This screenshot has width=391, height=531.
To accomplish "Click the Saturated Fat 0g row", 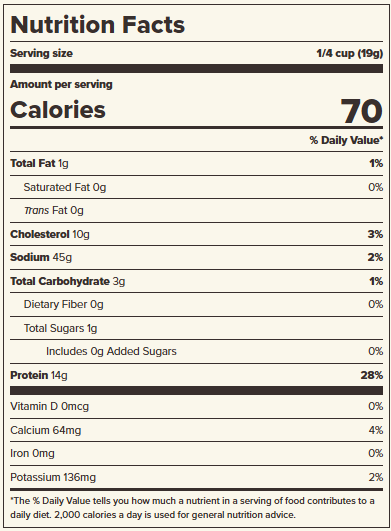I will pyautogui.click(x=196, y=187).
